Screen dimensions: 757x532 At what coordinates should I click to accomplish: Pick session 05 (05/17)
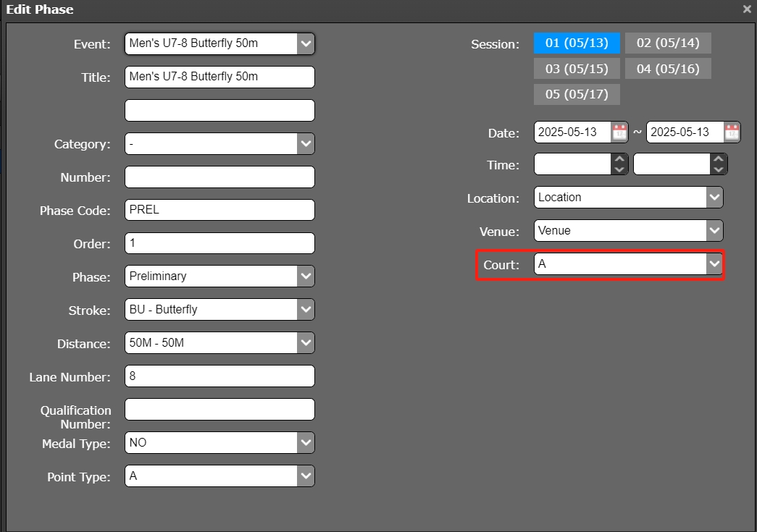[x=577, y=94]
